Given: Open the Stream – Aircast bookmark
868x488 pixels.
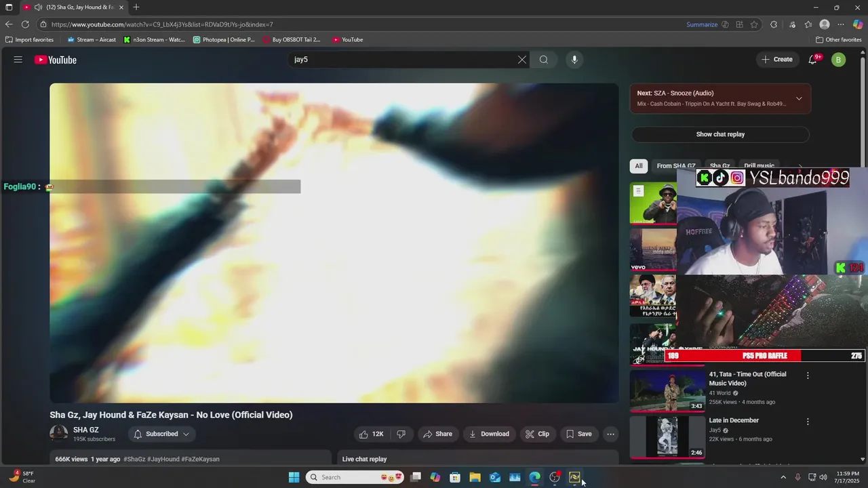Looking at the screenshot, I should click(92, 39).
